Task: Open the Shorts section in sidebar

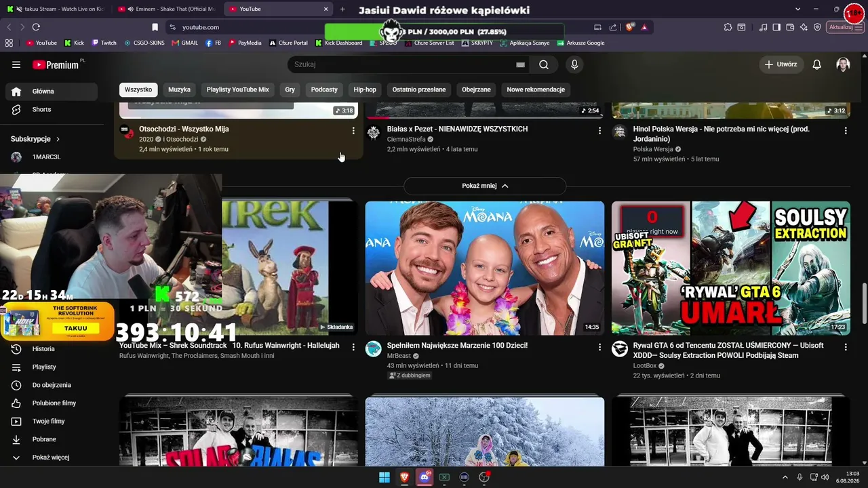Action: (x=52, y=109)
